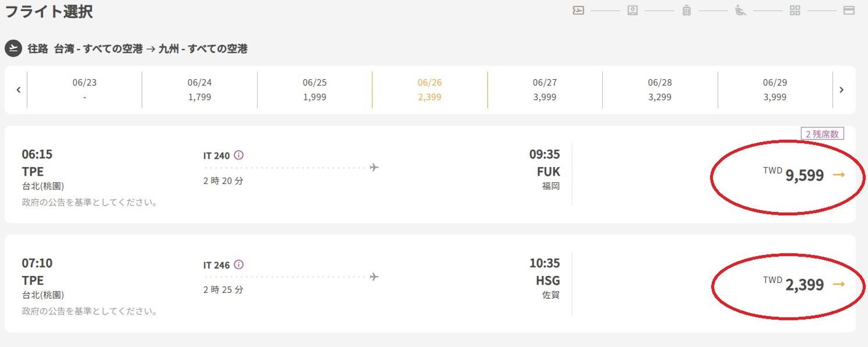
Task: Click the baggage step icon
Action: [686, 10]
